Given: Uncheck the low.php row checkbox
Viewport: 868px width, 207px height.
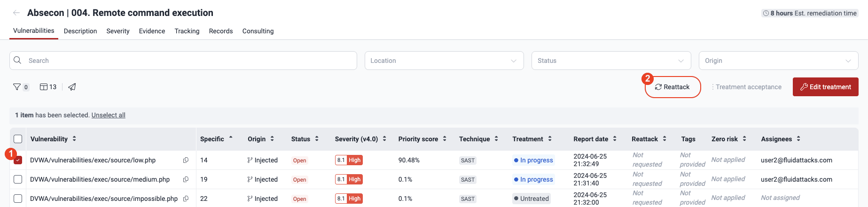Looking at the screenshot, I should pos(18,160).
